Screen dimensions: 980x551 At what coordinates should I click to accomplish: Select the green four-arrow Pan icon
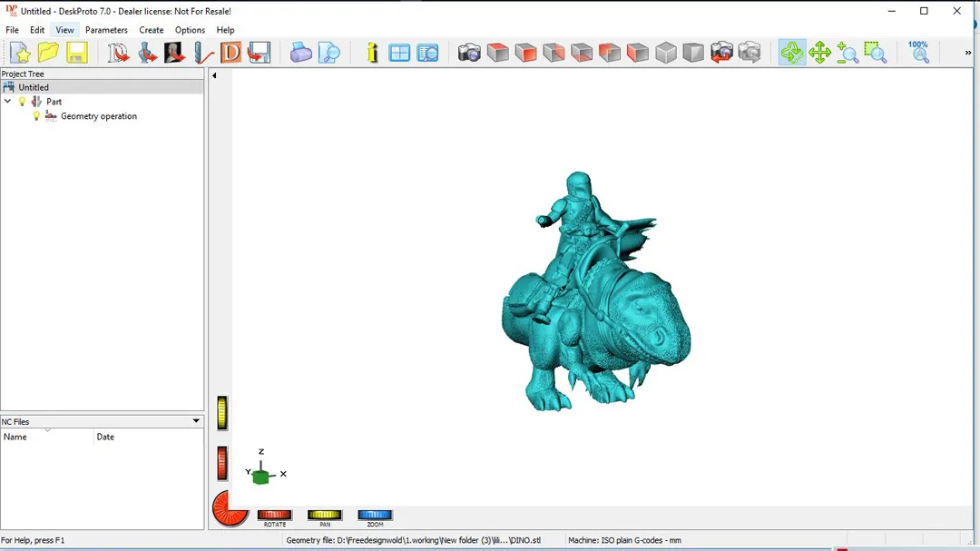820,53
